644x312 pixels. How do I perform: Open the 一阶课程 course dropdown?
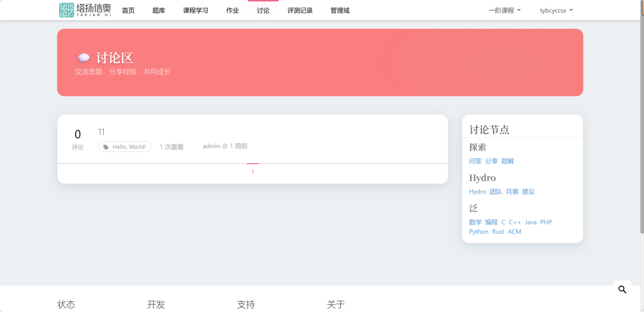coord(502,9)
